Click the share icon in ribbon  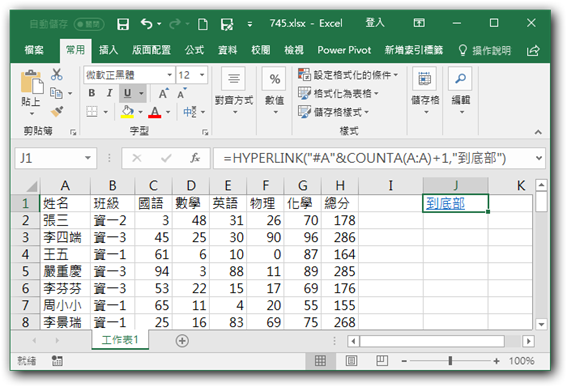click(x=533, y=51)
